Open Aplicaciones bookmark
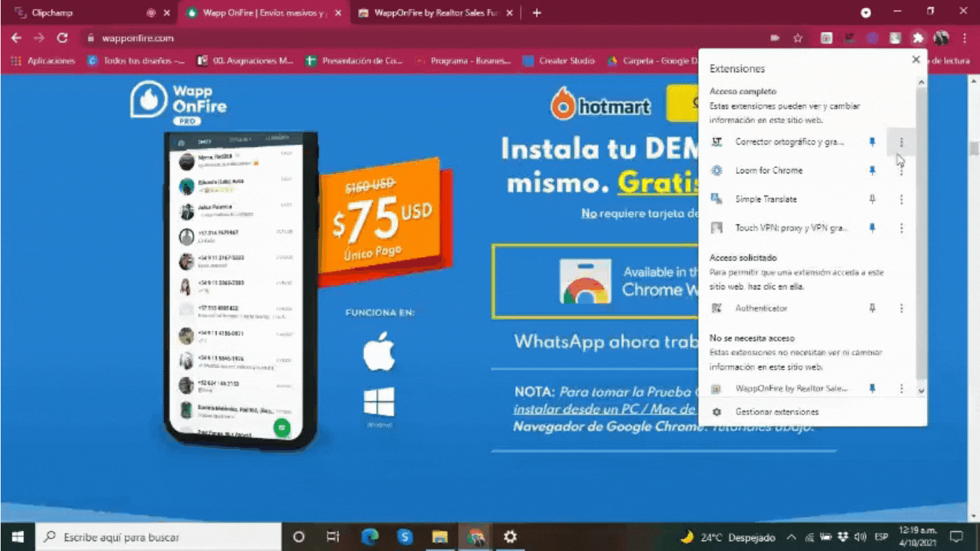 pos(44,61)
